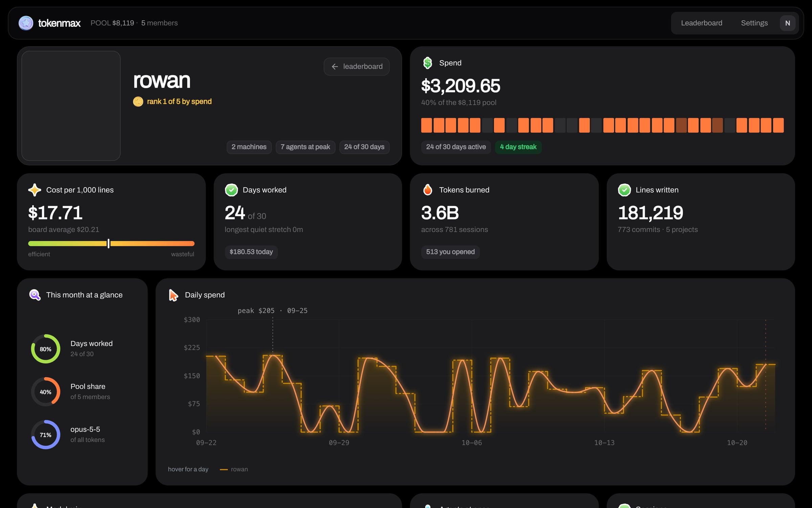Click the sparkle icon beside Cost per 1,000 lines

[35, 190]
